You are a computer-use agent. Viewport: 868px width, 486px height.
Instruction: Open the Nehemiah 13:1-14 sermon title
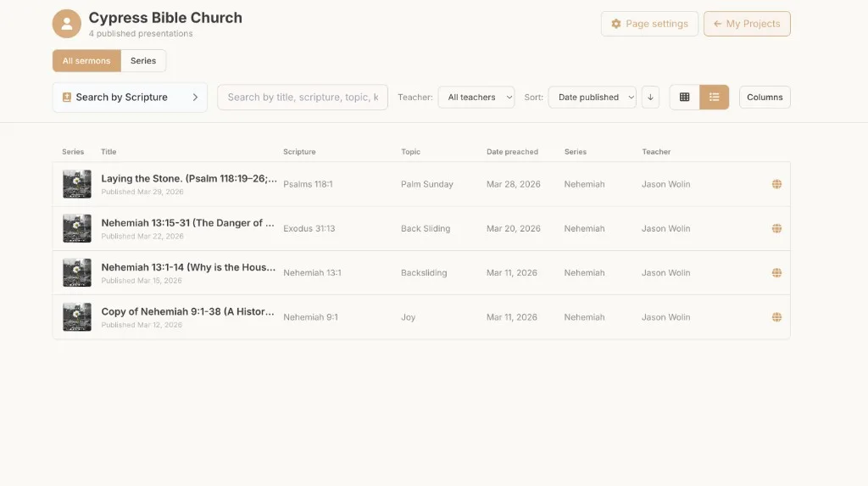[188, 267]
